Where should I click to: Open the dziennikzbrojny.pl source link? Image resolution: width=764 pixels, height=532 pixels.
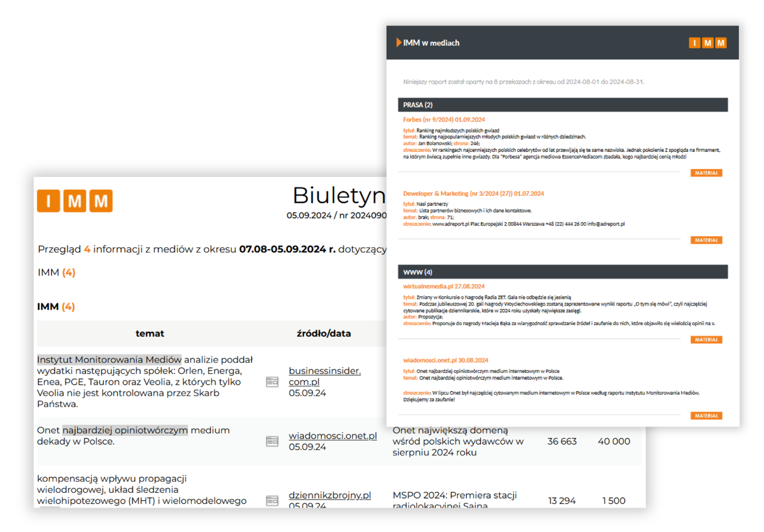pyautogui.click(x=330, y=495)
